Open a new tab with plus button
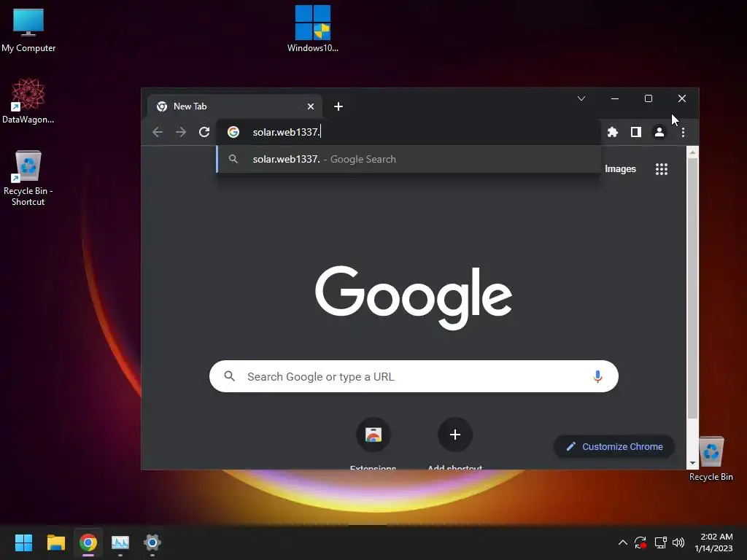Screen dimensions: 747x560 coord(338,106)
